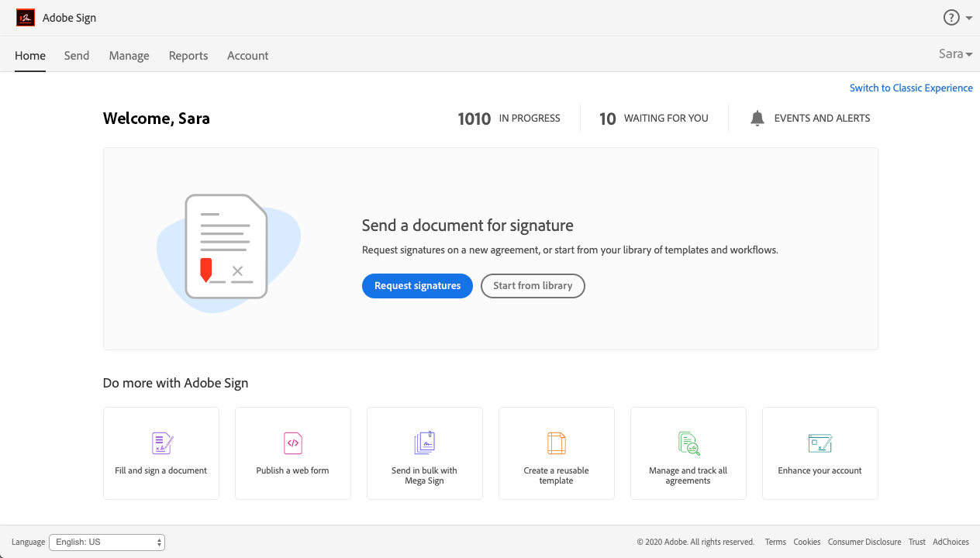Open the Manage tab
Viewport: 980px width, 558px height.
129,56
